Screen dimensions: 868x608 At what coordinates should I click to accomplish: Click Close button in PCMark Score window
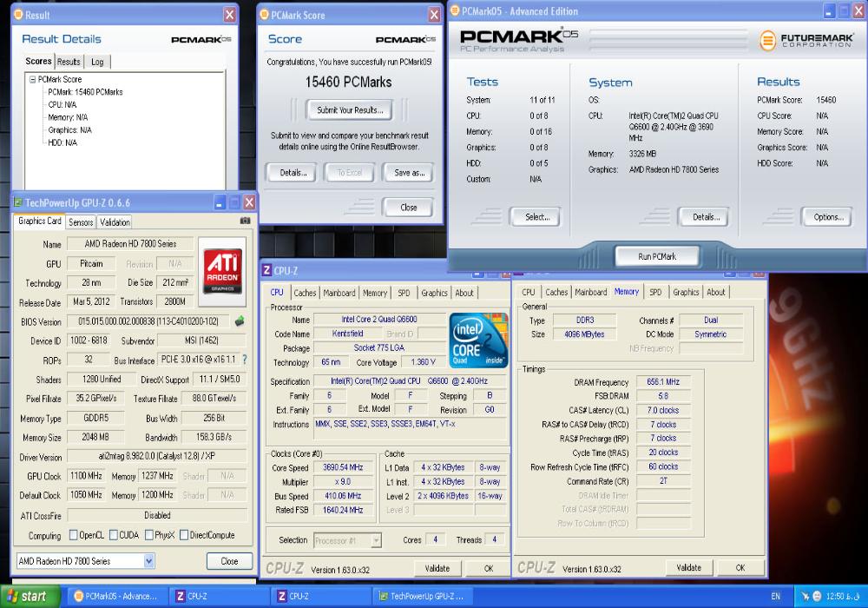click(409, 207)
